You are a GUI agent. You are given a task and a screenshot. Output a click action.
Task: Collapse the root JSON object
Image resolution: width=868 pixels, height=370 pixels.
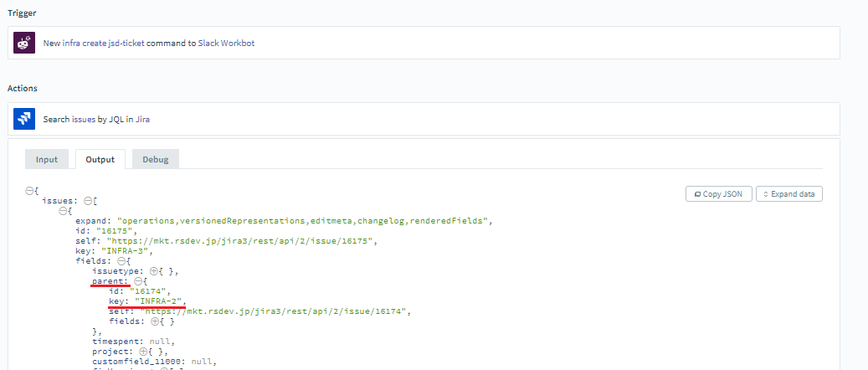pyautogui.click(x=28, y=191)
